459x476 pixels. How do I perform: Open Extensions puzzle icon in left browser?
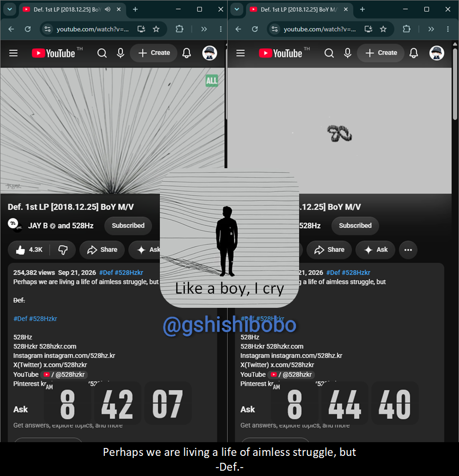tap(179, 29)
